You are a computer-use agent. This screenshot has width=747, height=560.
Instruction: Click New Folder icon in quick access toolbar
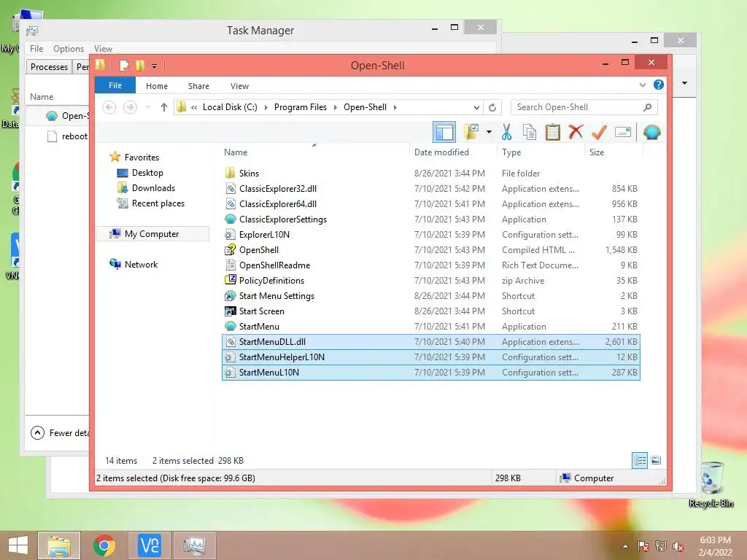point(140,66)
